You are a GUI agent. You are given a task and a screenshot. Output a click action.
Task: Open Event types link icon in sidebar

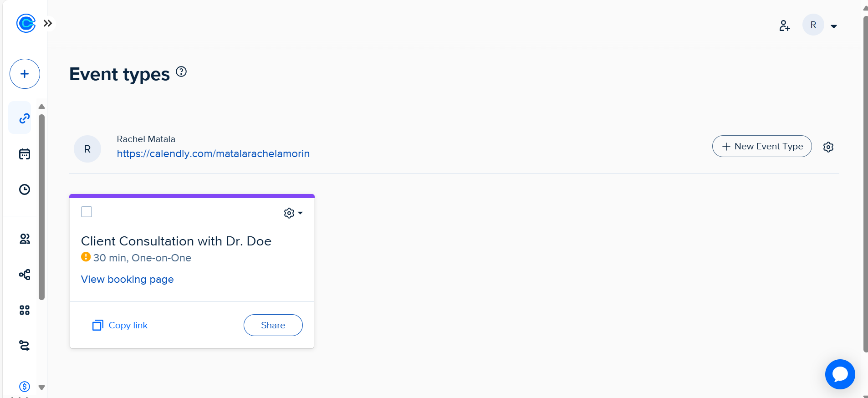25,118
